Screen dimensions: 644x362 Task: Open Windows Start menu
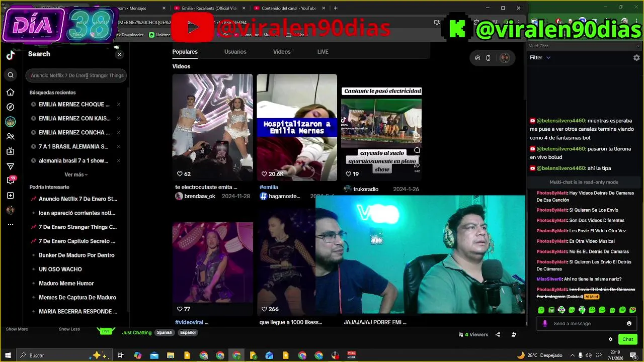click(8, 355)
